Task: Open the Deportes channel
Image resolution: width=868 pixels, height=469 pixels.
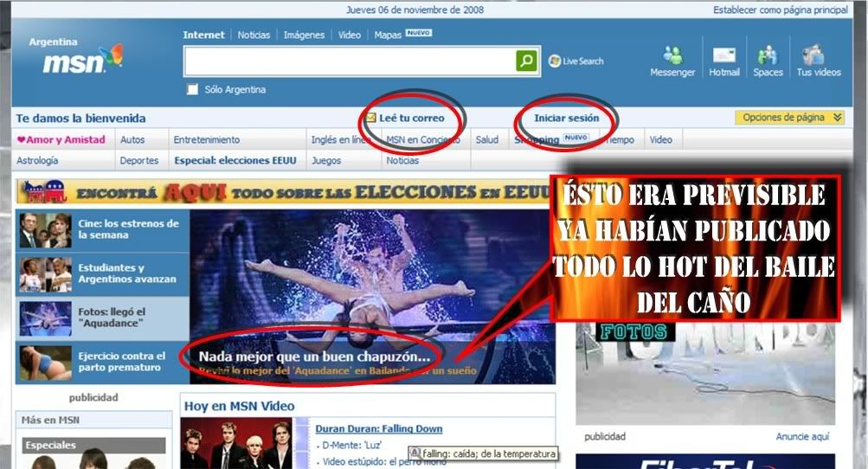Action: (139, 161)
